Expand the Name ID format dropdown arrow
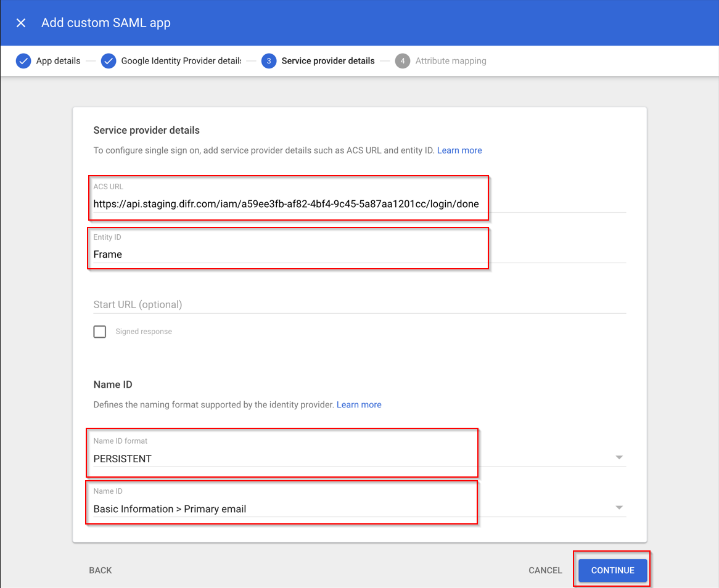Screen dimensions: 719x588 (x=619, y=457)
